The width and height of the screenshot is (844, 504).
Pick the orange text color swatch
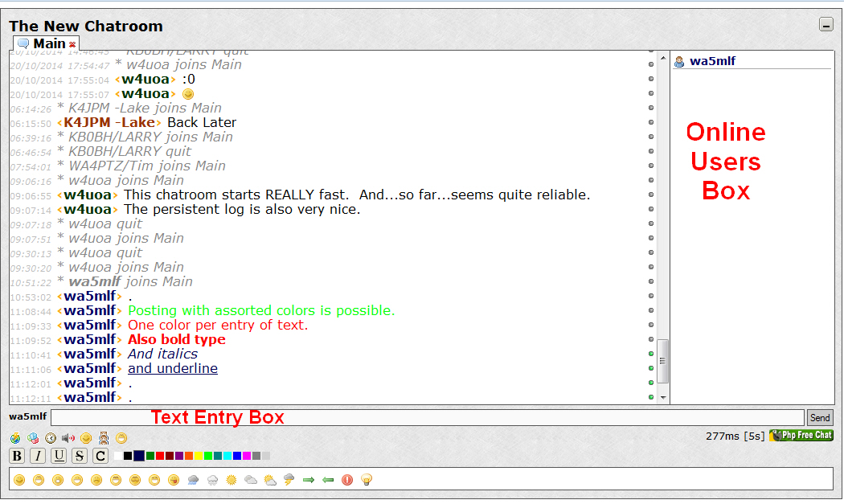pyautogui.click(x=189, y=456)
